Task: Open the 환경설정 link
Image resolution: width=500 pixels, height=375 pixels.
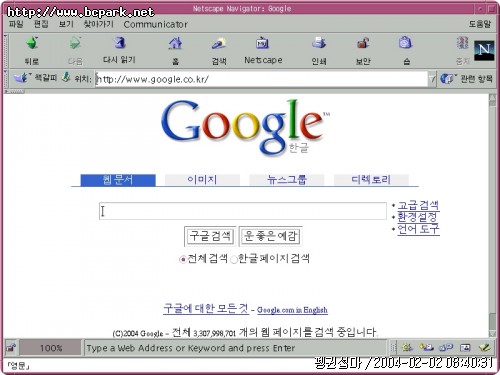Action: tap(417, 217)
